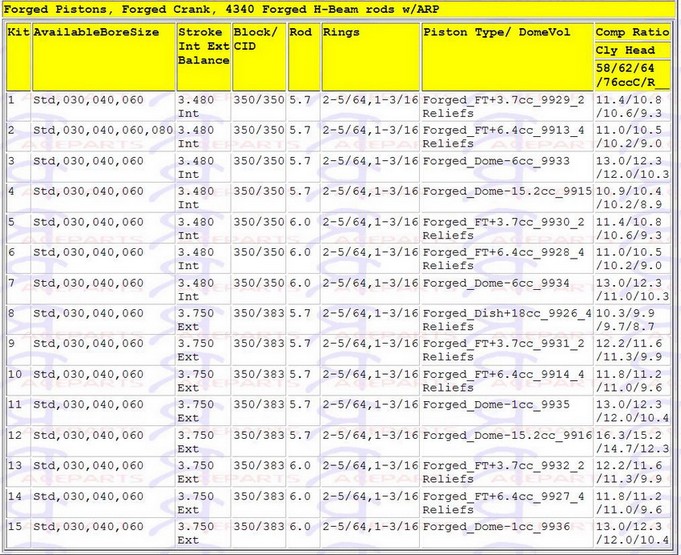
Task: Click comp ratio '11.4/10.8 /10.6/9.3' for kit 1
Action: point(632,106)
